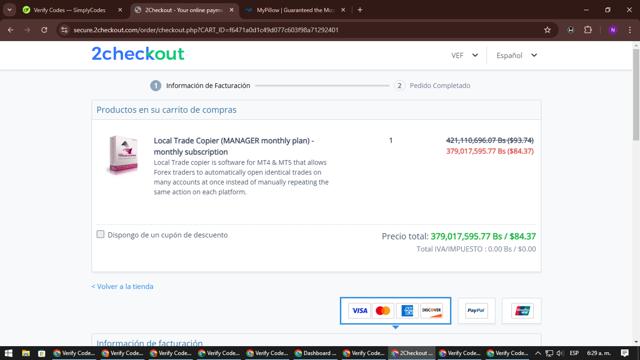The height and width of the screenshot is (360, 640).
Task: Click the taskbar clock 6:29 a.m.
Action: tap(599, 353)
